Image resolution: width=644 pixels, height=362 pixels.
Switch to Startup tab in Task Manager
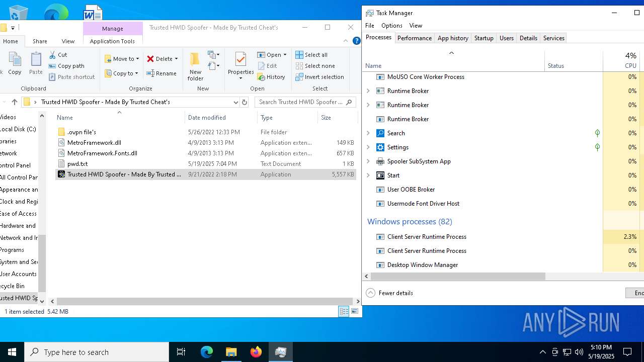click(484, 38)
